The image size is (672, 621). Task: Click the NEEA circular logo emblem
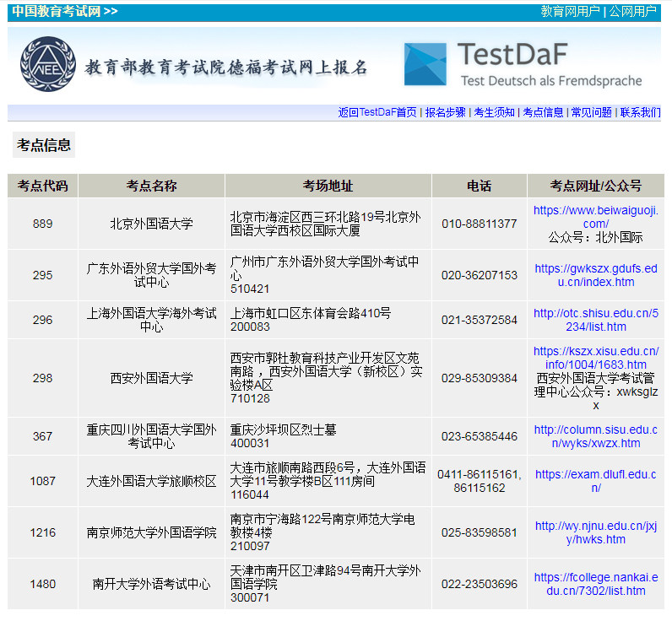(x=48, y=64)
